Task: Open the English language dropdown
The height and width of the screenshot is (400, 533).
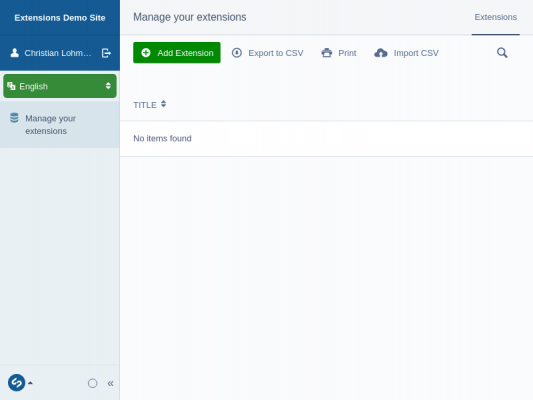Action: click(60, 86)
